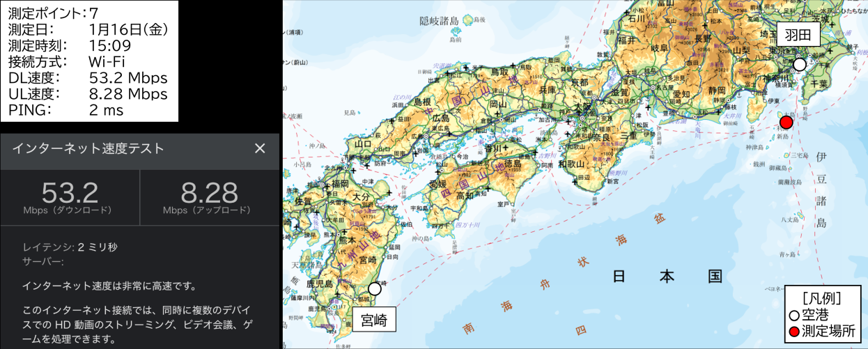Click the レイテンシ: 2 ミリ秒 line
Screen dimensions: 868x349
pyautogui.click(x=70, y=247)
